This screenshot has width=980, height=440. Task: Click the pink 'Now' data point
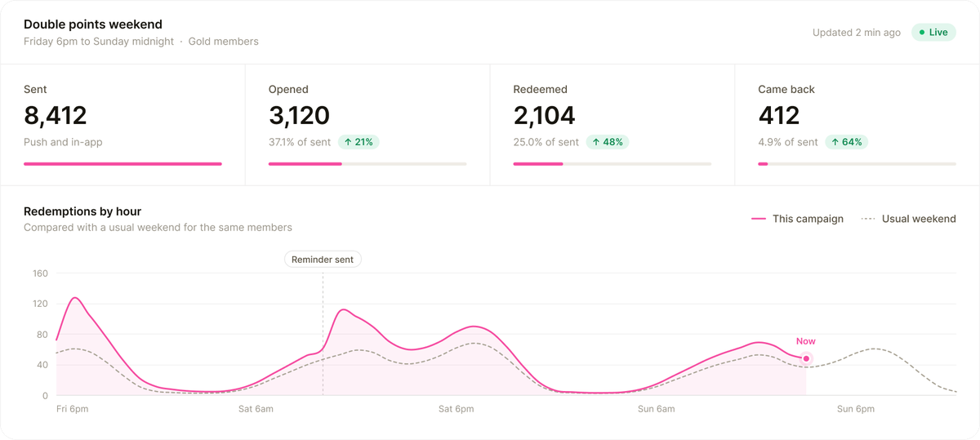coord(806,358)
